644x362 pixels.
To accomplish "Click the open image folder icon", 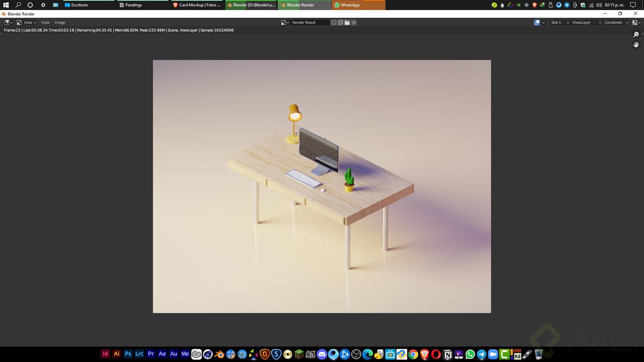I will 347,22.
